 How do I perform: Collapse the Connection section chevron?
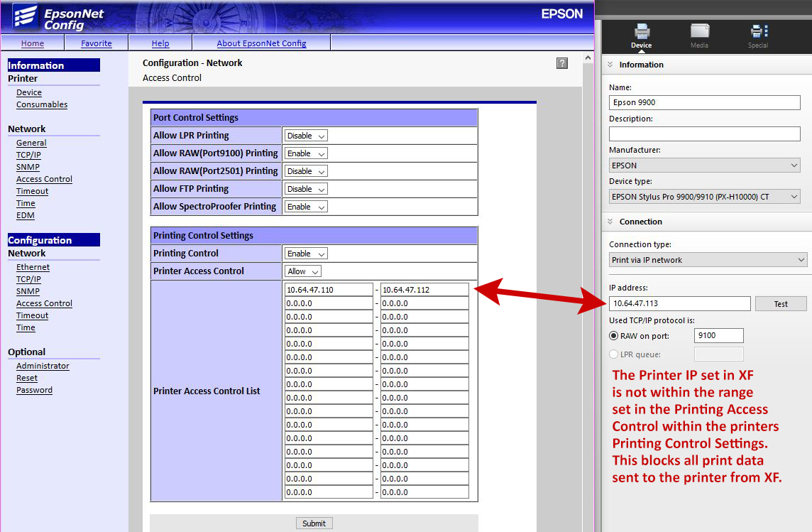(x=610, y=222)
